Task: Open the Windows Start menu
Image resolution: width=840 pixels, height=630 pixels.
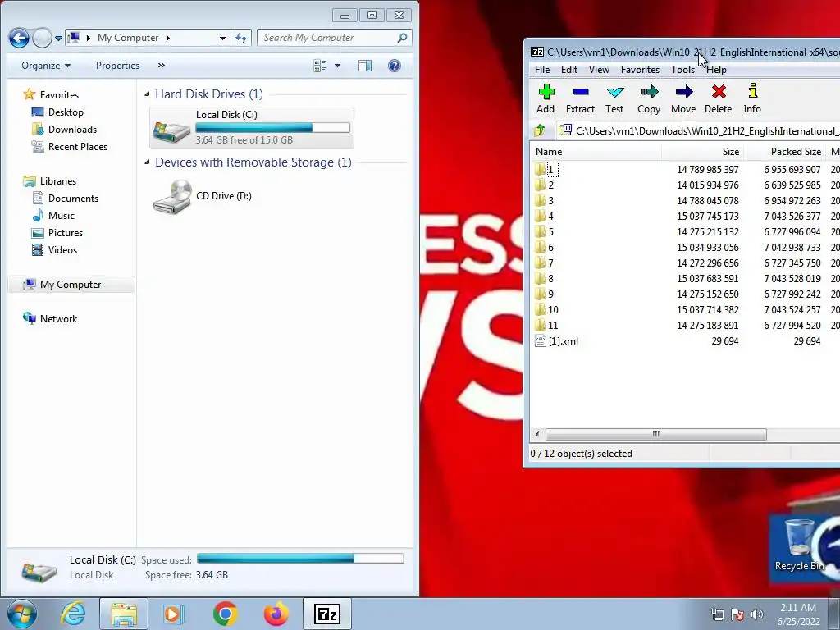Action: point(21,614)
